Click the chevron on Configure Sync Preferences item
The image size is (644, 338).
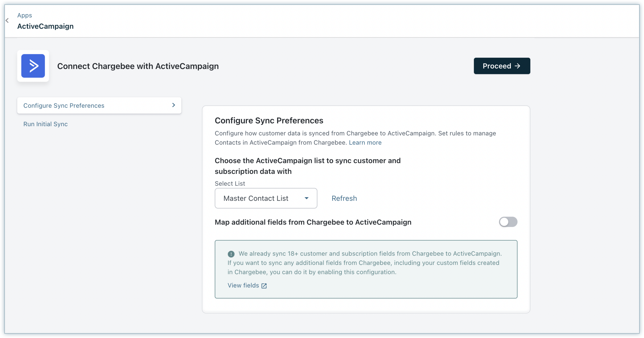173,105
